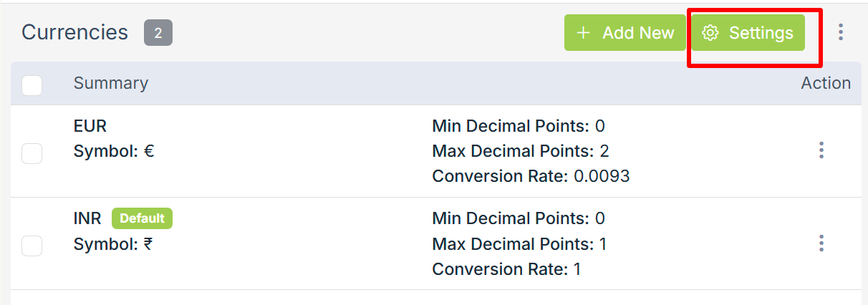
Task: Click the plus icon on Add New
Action: point(584,33)
